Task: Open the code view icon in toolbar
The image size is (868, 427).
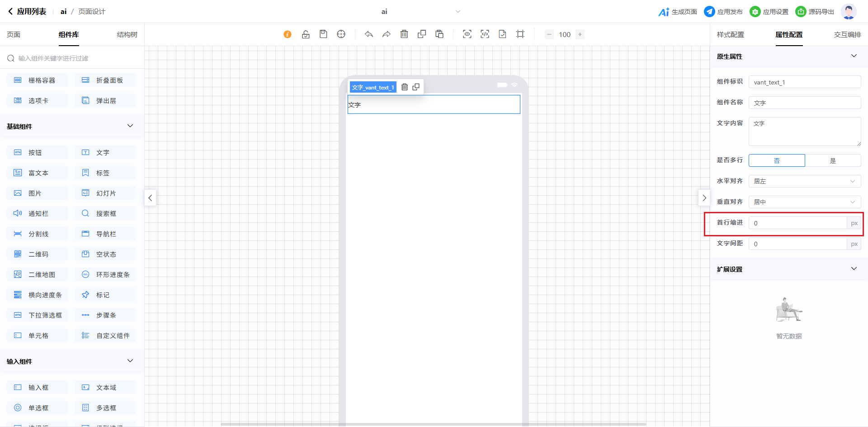Action: (x=485, y=34)
